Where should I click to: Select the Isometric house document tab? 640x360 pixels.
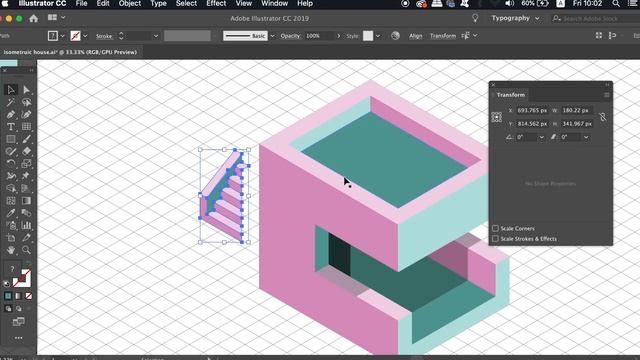(70, 52)
